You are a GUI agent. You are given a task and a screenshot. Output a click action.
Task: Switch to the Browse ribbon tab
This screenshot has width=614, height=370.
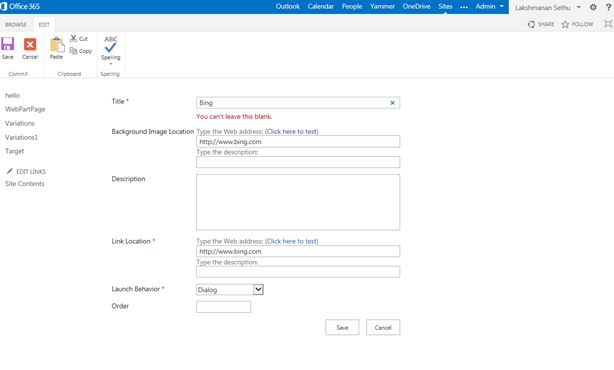16,24
